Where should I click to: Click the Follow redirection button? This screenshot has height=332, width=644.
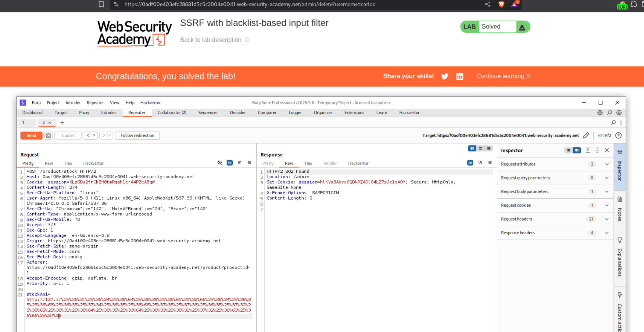[x=137, y=135]
